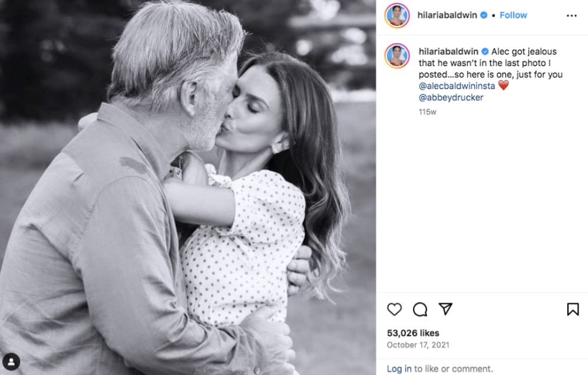
Task: Click the black-and-white couple photo
Action: [189, 187]
